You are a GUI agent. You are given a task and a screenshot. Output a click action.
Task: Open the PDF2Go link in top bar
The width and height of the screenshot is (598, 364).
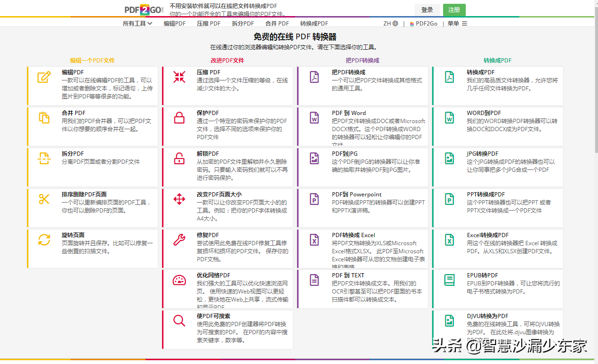(x=424, y=23)
